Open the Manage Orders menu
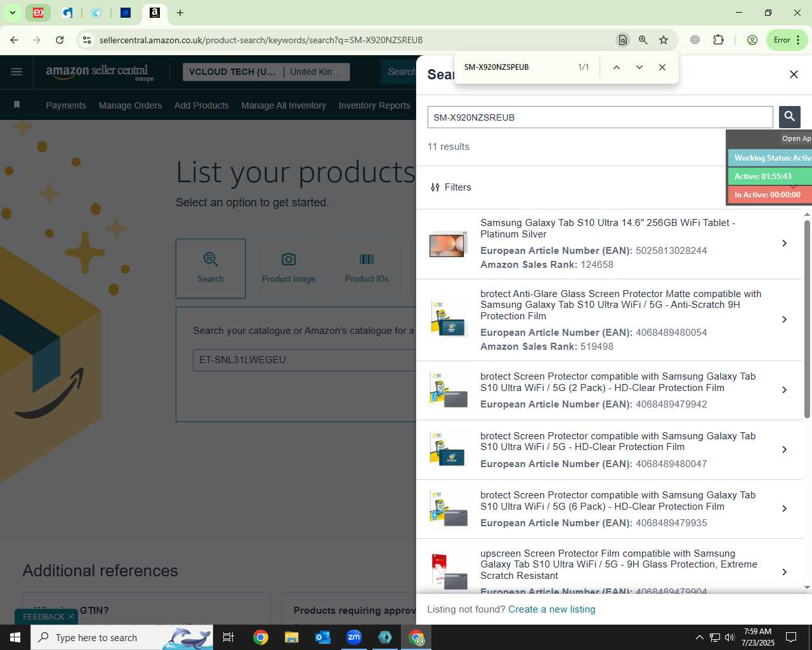 130,105
